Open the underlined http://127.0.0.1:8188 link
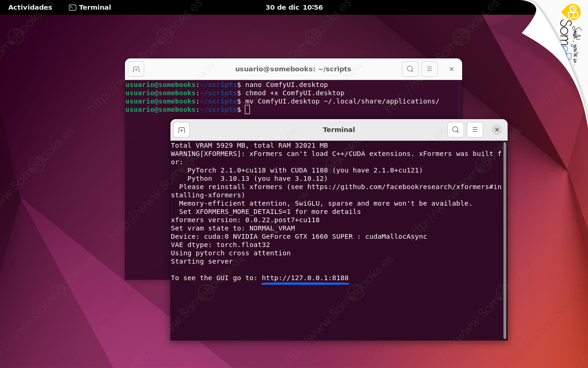 click(x=305, y=278)
